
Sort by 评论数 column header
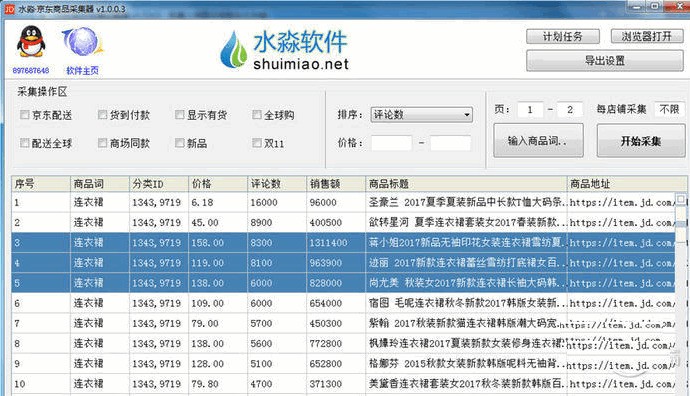tap(277, 184)
